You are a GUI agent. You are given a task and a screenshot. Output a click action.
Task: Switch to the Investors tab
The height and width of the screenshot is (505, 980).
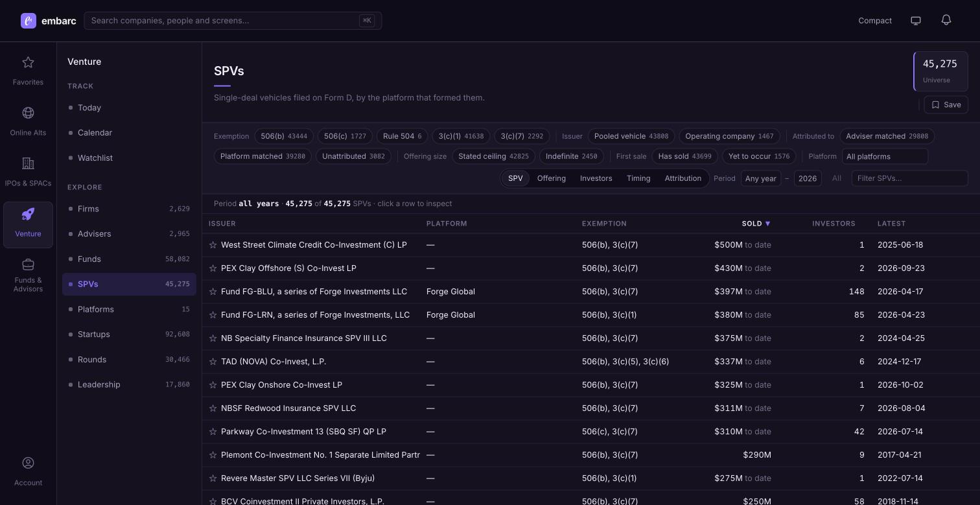(596, 178)
